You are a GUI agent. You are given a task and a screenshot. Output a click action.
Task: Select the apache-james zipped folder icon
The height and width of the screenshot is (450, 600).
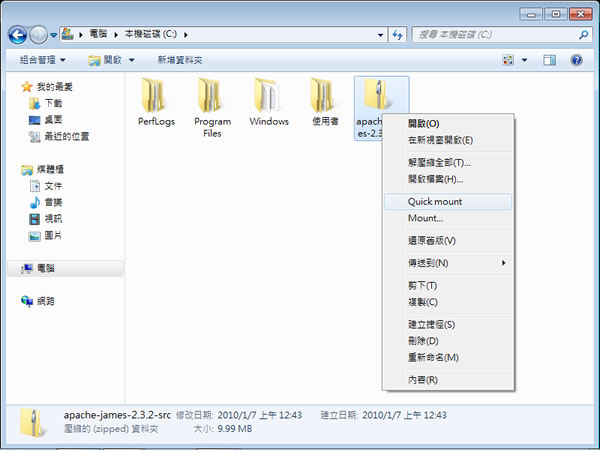377,94
